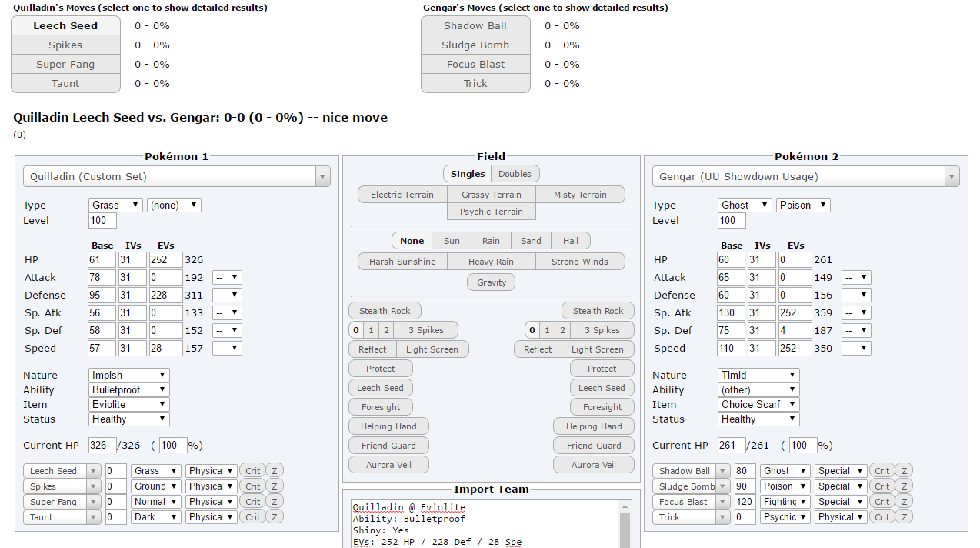Image resolution: width=980 pixels, height=548 pixels.
Task: Select Gengar's Focus Blast move result
Action: (x=475, y=64)
